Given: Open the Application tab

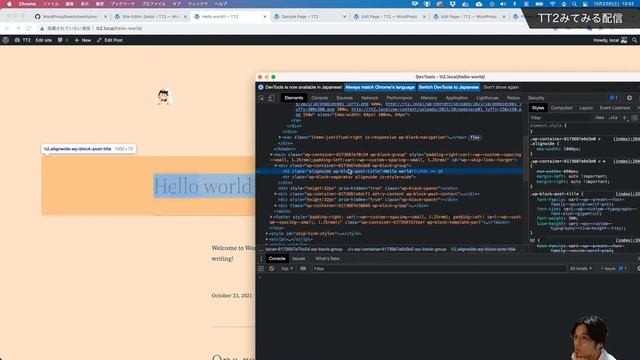Looking at the screenshot, I should pyautogui.click(x=457, y=98).
